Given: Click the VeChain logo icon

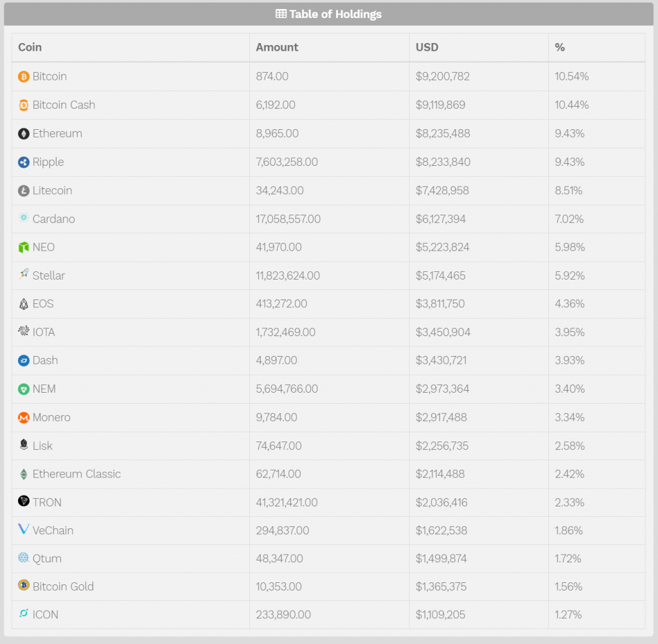Looking at the screenshot, I should [x=24, y=530].
